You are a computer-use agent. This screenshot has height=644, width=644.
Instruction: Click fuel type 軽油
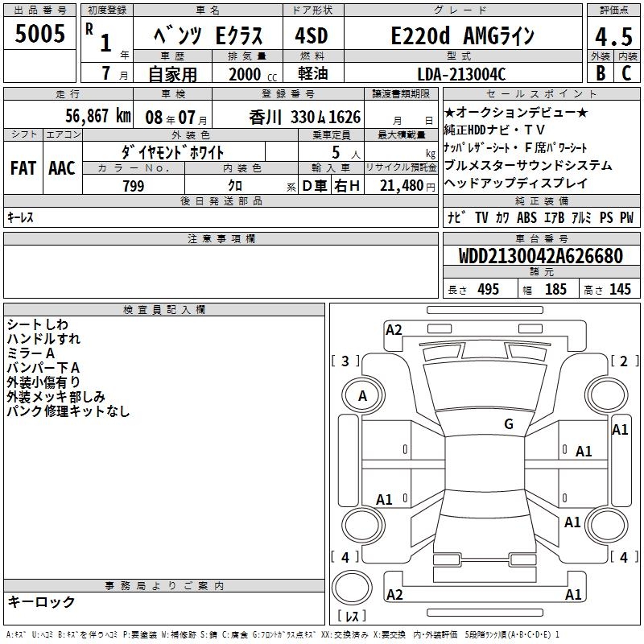[x=313, y=73]
